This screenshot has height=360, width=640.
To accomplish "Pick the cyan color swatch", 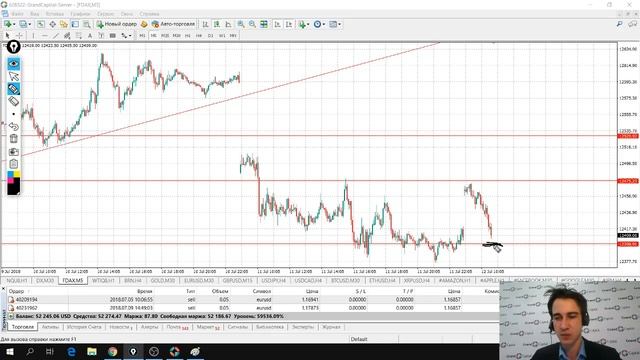I will click(11, 174).
